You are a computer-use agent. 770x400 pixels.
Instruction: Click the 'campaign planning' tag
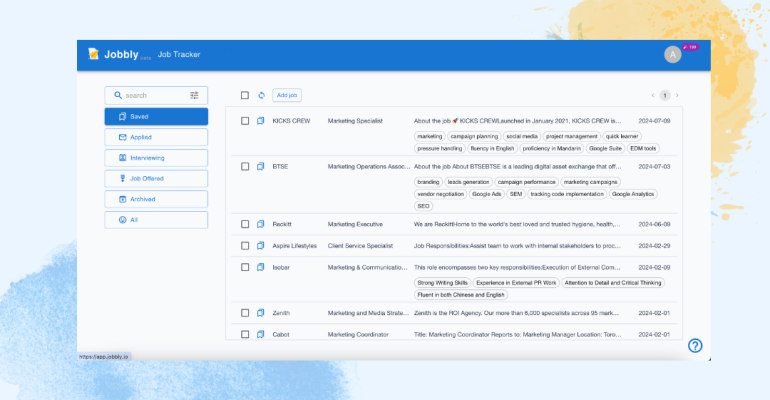click(x=474, y=136)
